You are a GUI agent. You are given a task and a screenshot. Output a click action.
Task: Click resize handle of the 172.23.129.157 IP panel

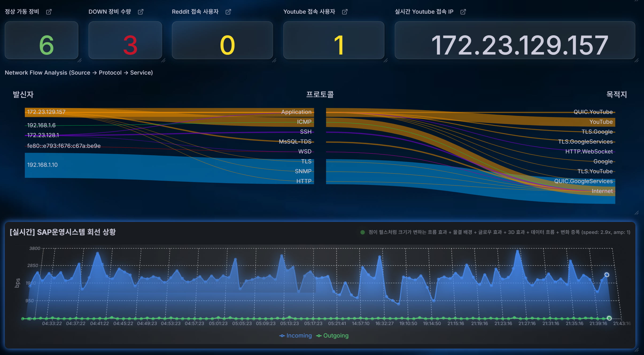click(x=637, y=61)
